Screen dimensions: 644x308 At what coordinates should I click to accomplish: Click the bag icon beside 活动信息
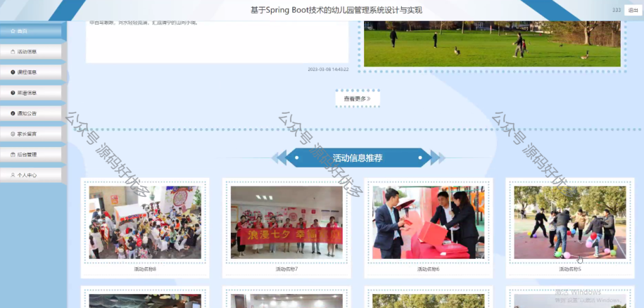(x=13, y=52)
